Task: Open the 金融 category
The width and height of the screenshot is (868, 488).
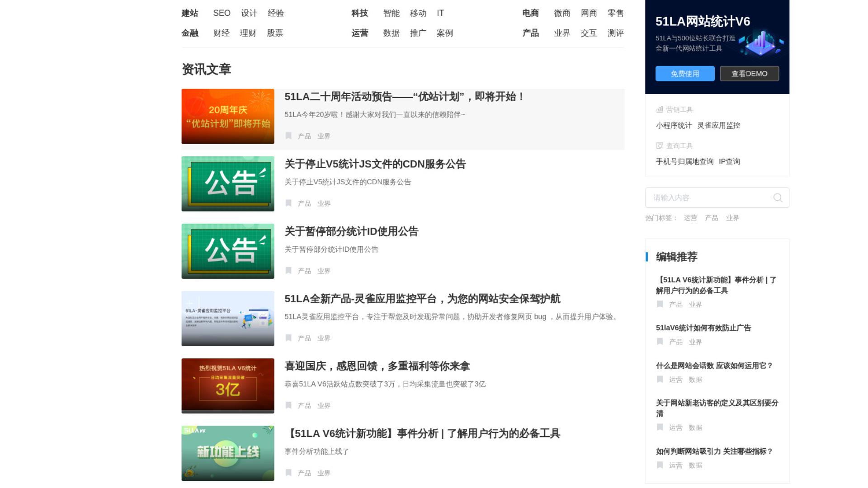Action: (x=190, y=33)
